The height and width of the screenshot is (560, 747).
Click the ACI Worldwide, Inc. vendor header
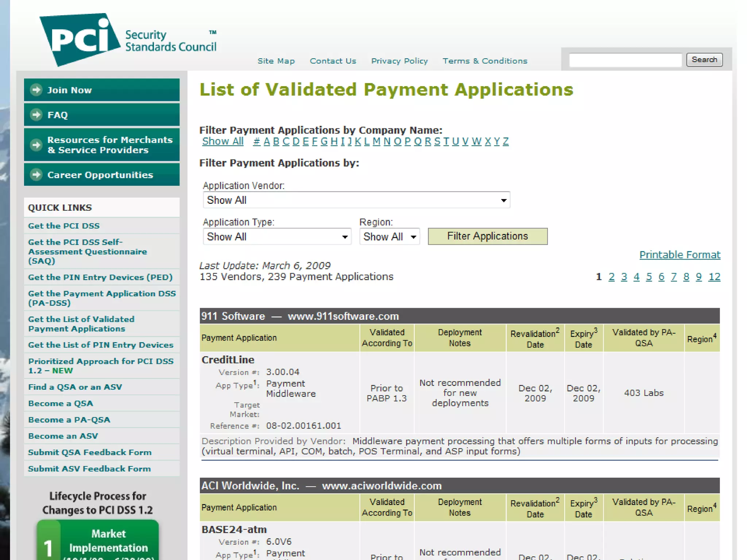(x=460, y=486)
